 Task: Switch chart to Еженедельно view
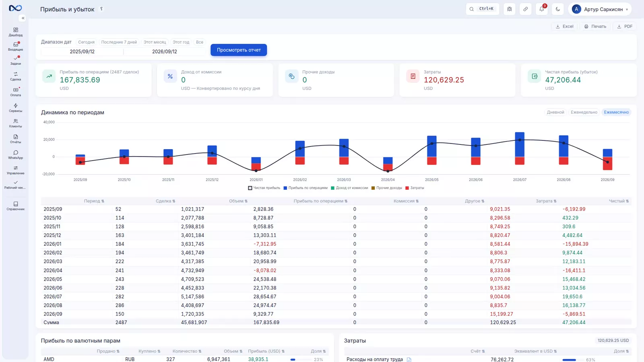(x=584, y=112)
